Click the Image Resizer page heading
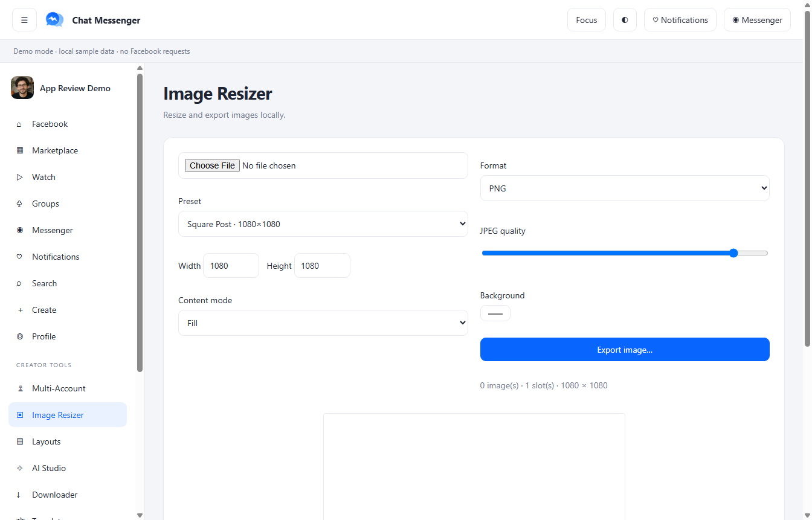The width and height of the screenshot is (812, 520). pos(217,94)
